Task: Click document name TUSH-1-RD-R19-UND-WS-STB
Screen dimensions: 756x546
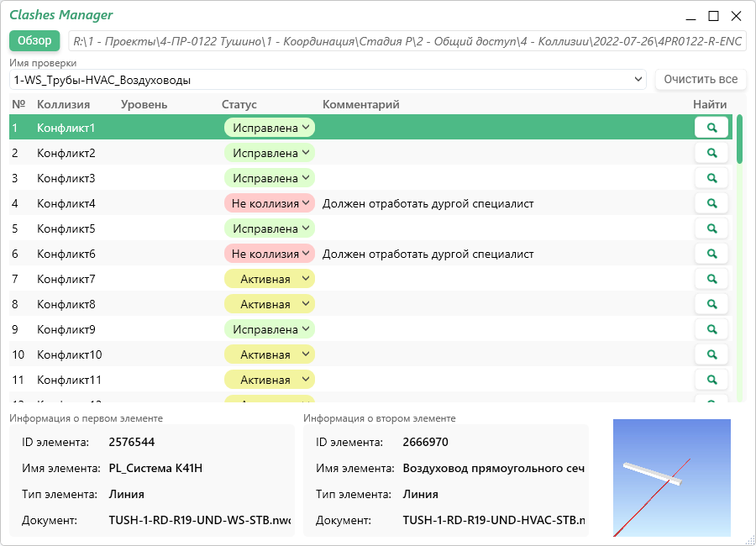Action: [x=200, y=521]
